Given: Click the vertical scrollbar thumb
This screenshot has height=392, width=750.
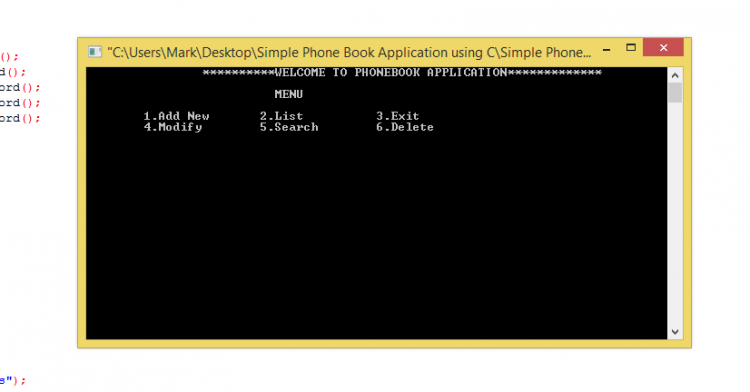Looking at the screenshot, I should pos(675,93).
